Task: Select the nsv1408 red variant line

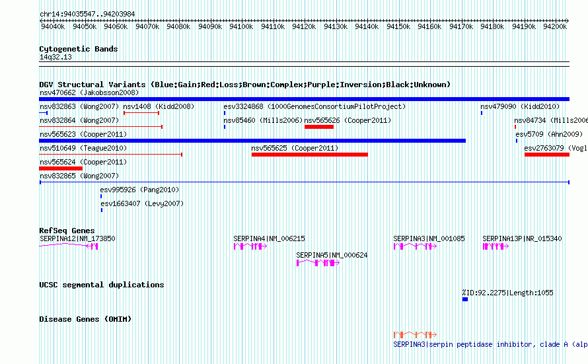Action: coord(141,113)
